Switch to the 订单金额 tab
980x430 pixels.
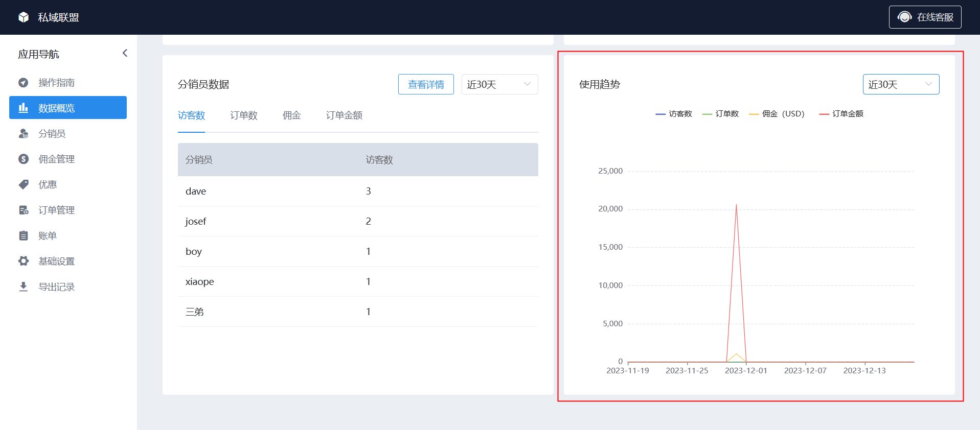pos(344,115)
